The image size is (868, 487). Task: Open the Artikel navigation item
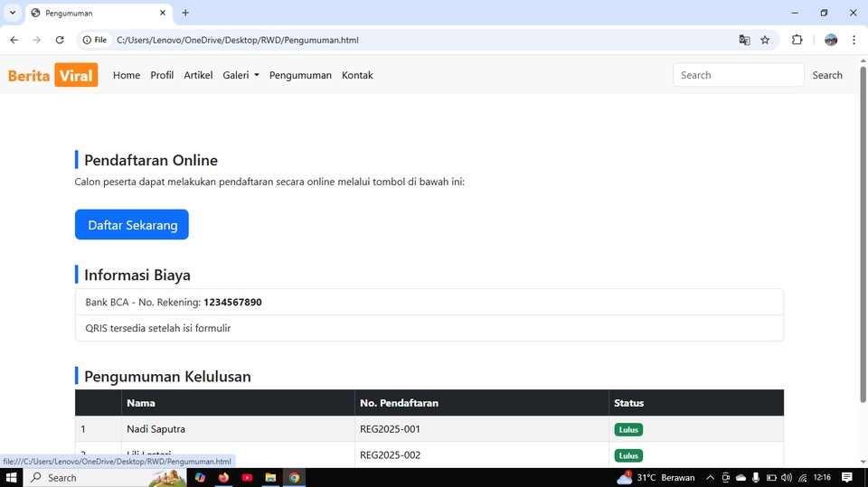198,75
